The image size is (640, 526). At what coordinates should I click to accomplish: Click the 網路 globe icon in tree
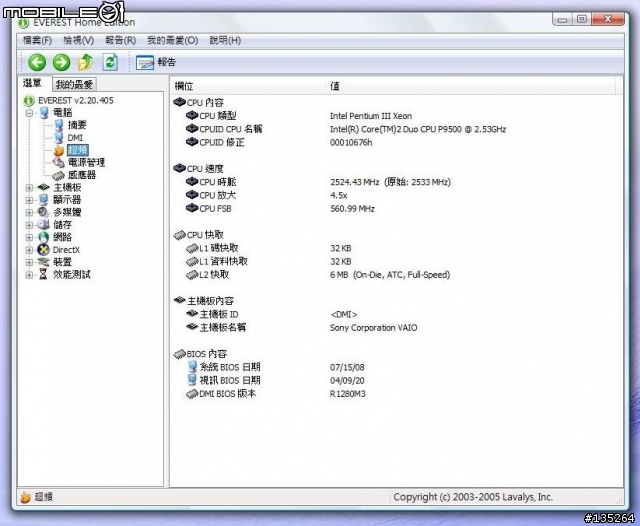(x=43, y=237)
